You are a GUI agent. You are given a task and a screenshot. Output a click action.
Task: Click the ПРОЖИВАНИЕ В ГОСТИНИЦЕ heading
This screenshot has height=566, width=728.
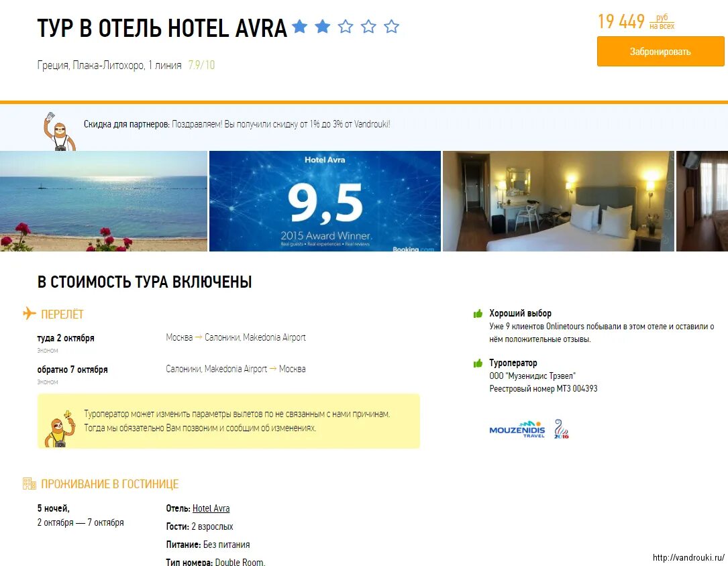tap(109, 484)
